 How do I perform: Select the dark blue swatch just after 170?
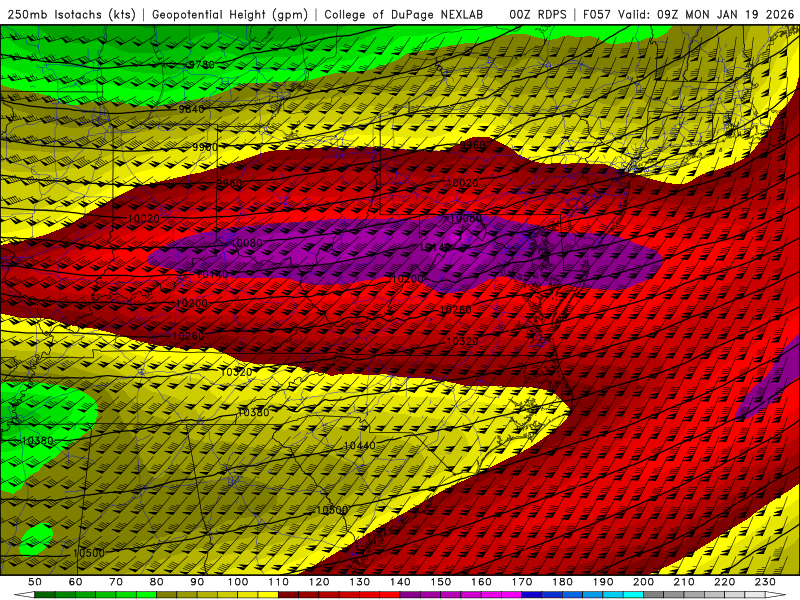pyautogui.click(x=532, y=594)
